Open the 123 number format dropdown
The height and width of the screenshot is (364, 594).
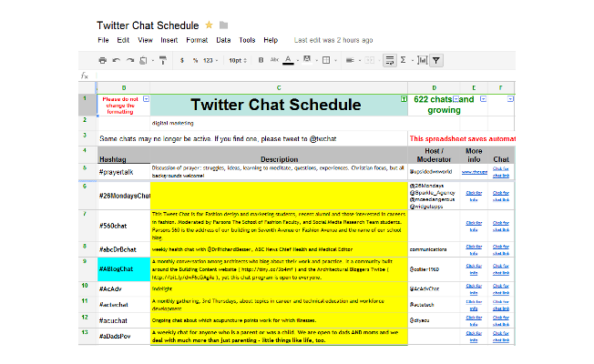point(210,60)
